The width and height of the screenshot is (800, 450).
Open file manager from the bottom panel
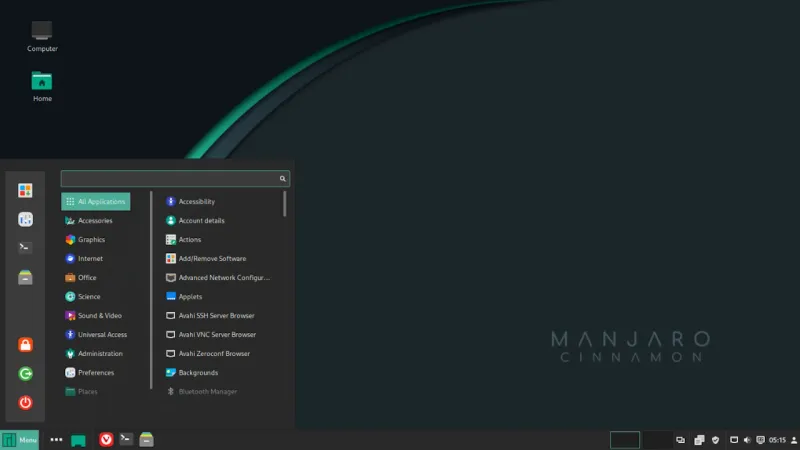tap(146, 439)
